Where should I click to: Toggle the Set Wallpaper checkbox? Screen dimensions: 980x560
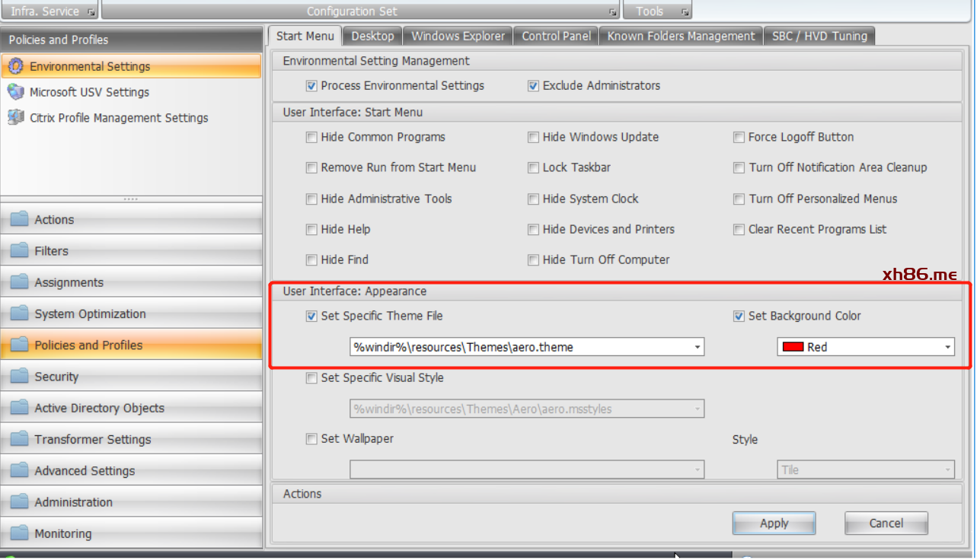(x=311, y=439)
